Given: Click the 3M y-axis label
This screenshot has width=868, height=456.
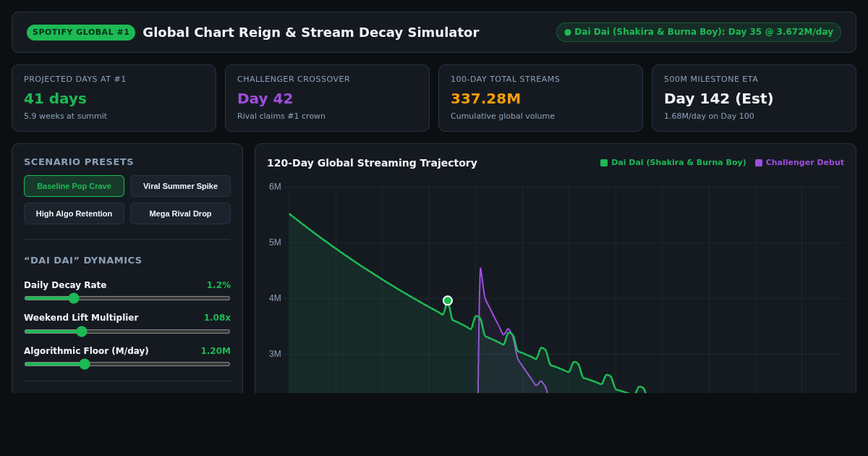Looking at the screenshot, I should coord(275,354).
